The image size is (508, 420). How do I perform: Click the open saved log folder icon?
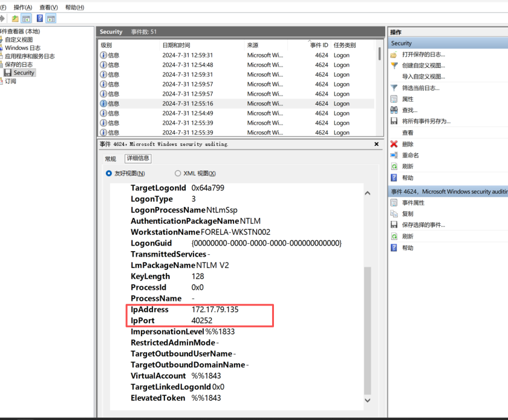click(x=394, y=54)
